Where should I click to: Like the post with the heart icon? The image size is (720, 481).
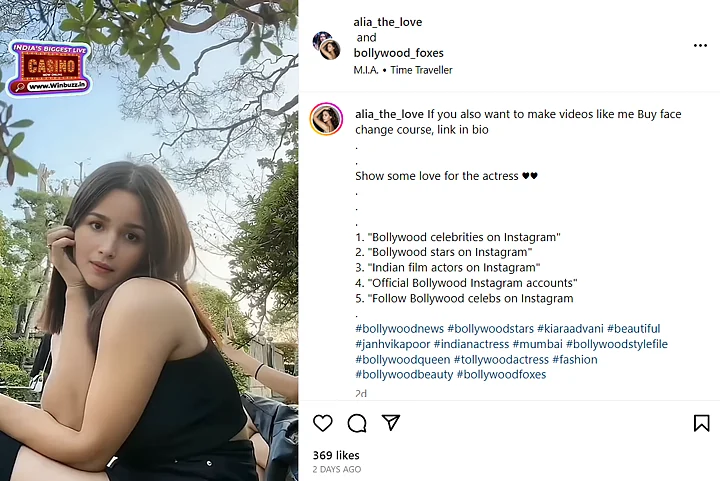[322, 423]
